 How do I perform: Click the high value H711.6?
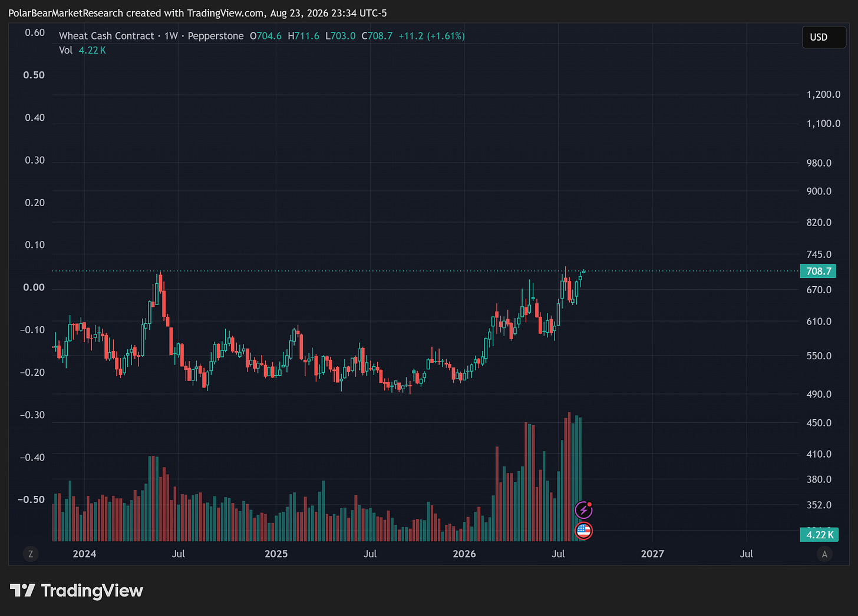(303, 36)
